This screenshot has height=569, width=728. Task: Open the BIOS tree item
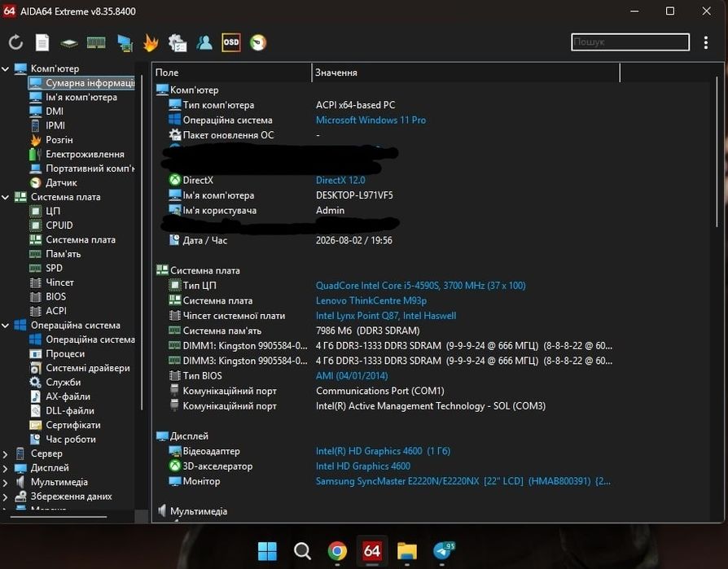pyautogui.click(x=47, y=297)
